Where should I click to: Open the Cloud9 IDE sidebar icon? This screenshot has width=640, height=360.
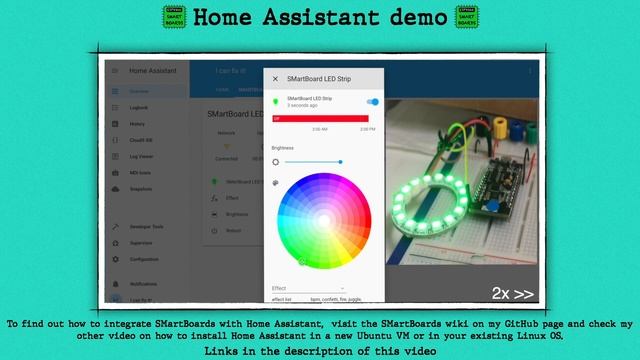[116, 140]
